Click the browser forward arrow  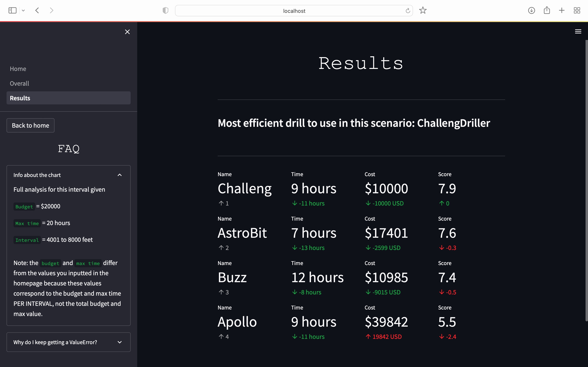(51, 10)
